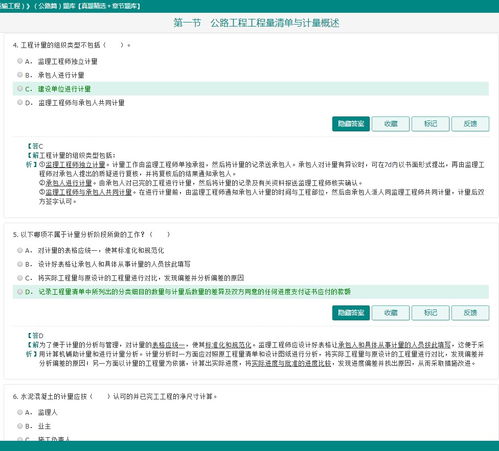
Task: Hide the answer for question 5
Action: pyautogui.click(x=351, y=313)
